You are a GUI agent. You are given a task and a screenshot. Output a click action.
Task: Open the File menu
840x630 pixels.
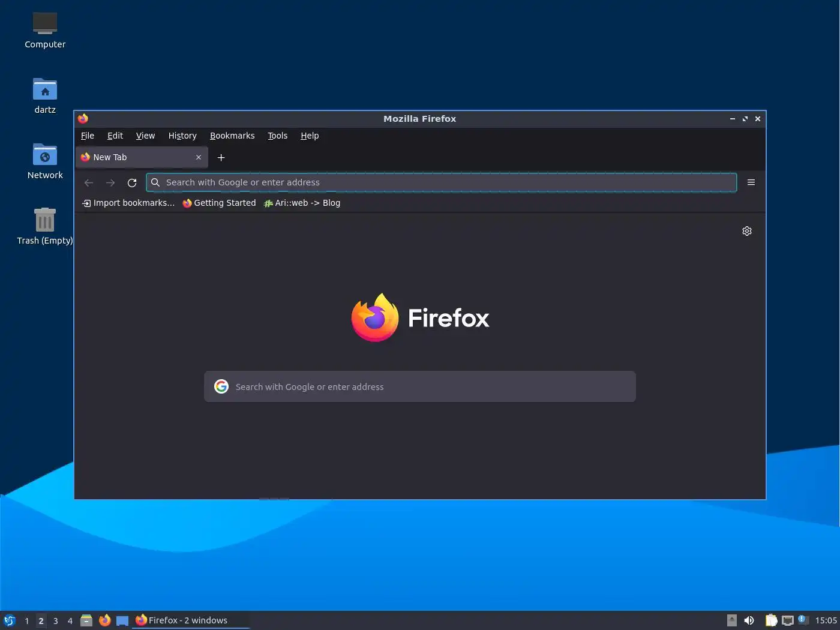(88, 136)
